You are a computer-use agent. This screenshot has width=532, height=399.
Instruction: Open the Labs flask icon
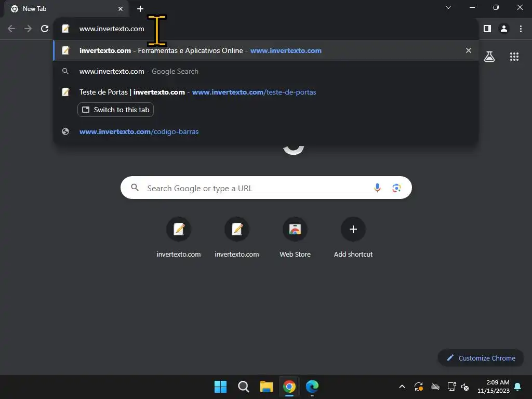tap(489, 57)
